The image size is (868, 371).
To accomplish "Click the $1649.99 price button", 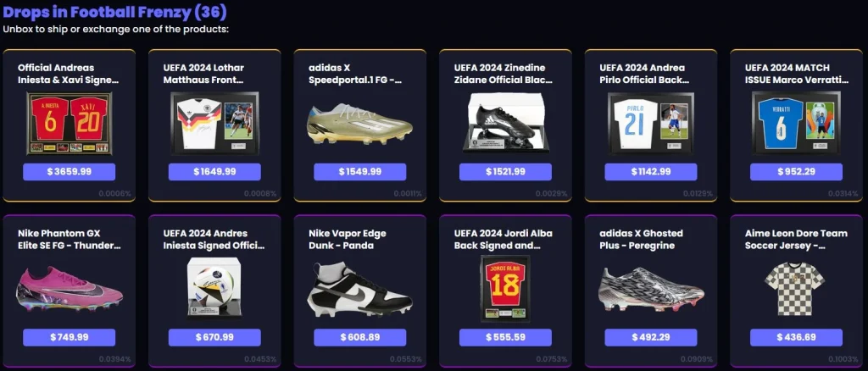I will click(214, 172).
